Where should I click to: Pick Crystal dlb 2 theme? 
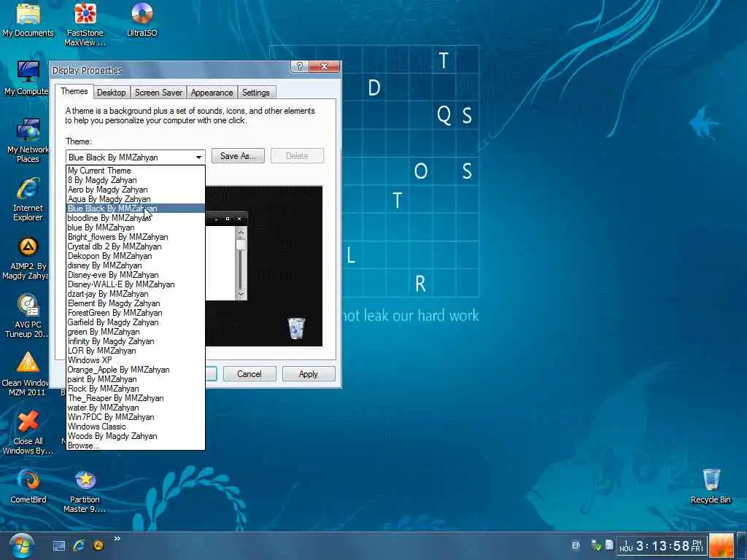tap(135, 246)
